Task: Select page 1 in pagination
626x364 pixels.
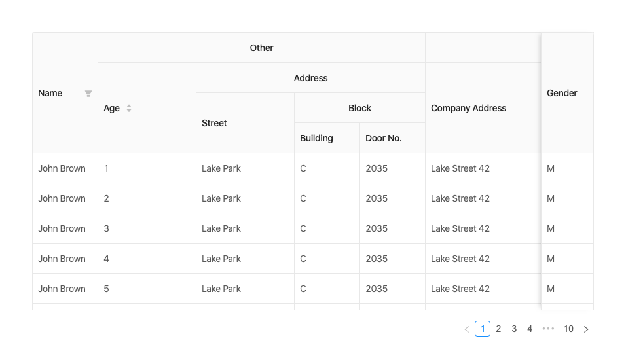Action: point(483,329)
